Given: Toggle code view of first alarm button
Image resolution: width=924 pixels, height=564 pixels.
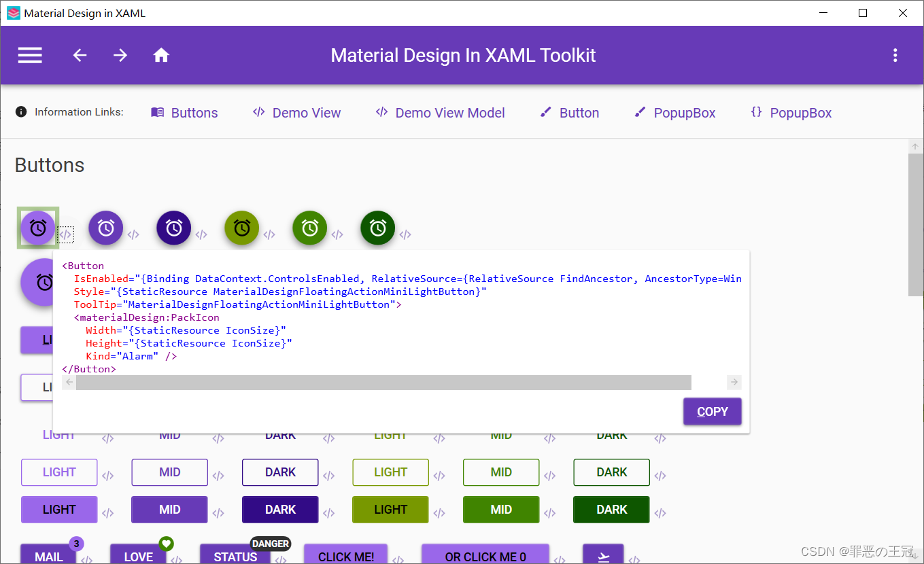Looking at the screenshot, I should [x=65, y=234].
